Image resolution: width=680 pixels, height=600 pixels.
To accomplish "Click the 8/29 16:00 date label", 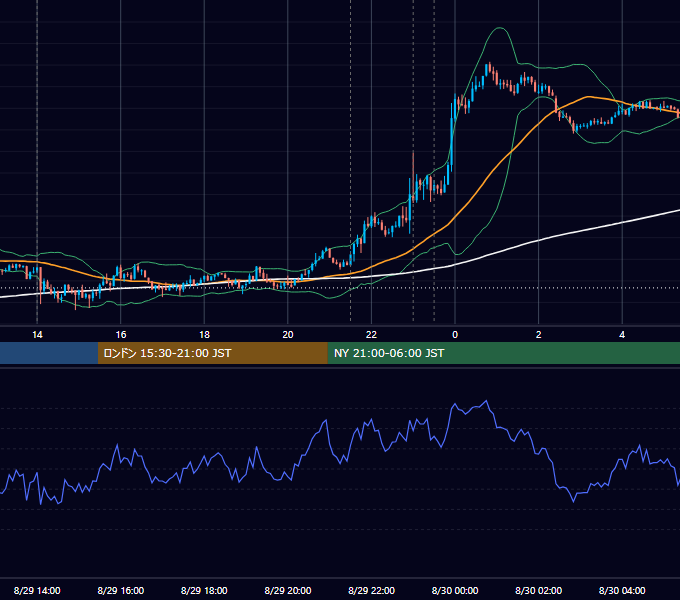I will click(x=121, y=590).
